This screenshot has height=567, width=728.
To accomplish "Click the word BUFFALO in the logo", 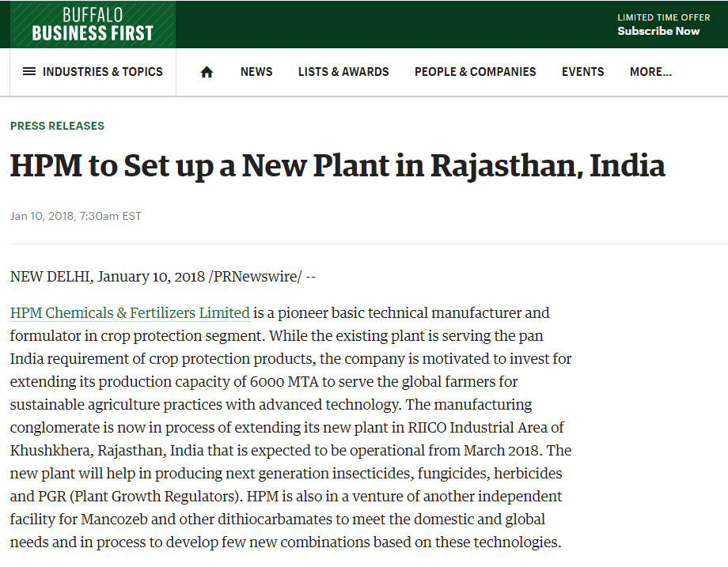I will 93,15.
